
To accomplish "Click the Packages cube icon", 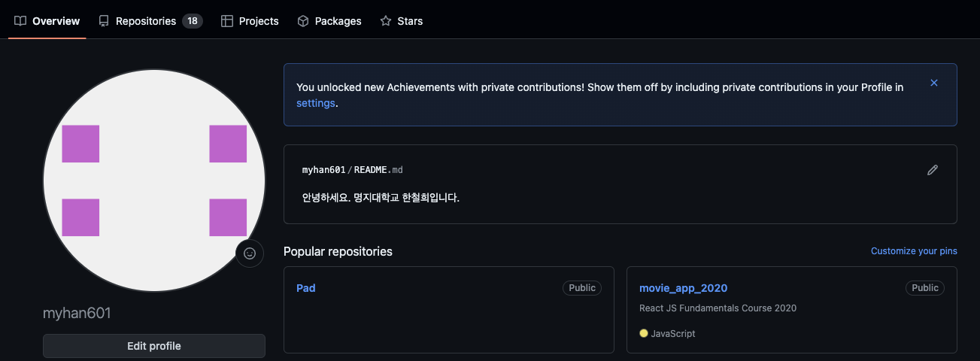I will tap(303, 21).
